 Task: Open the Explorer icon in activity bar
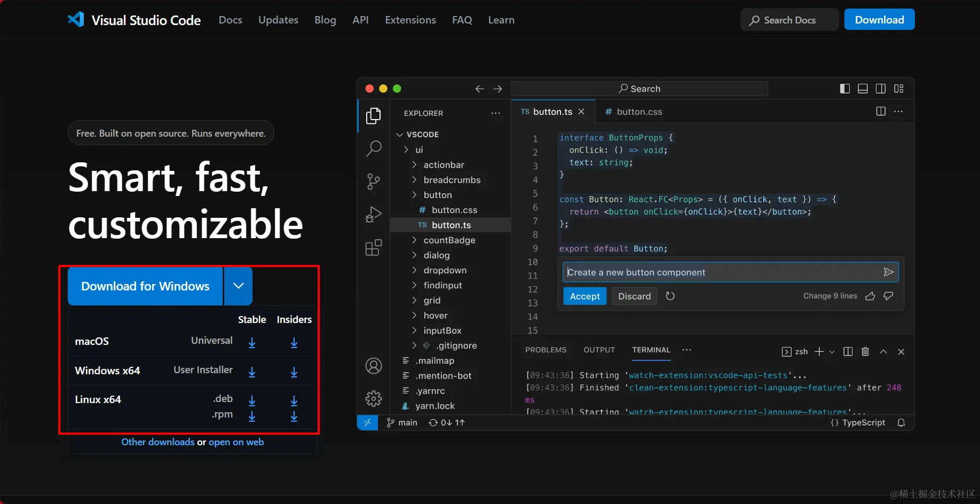(374, 115)
